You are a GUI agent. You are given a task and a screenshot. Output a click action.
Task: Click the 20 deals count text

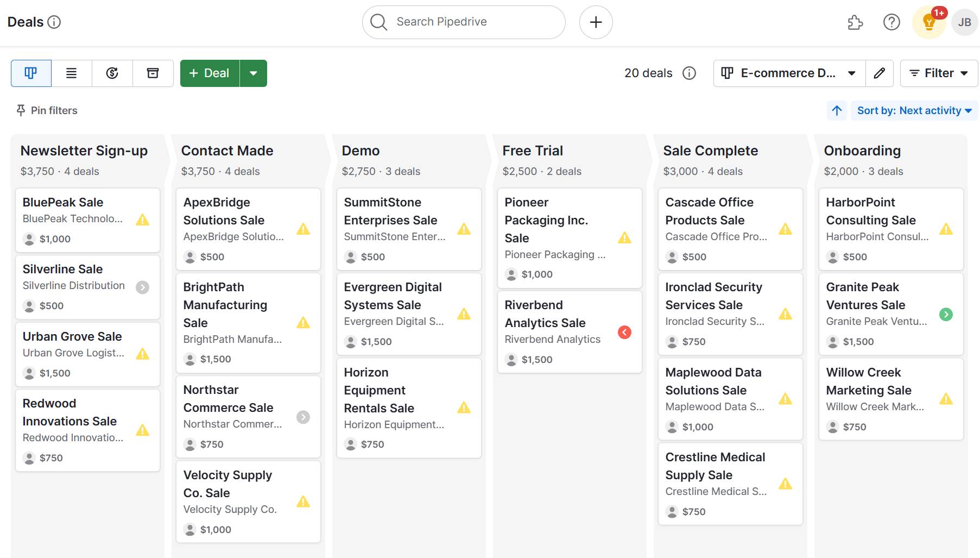(648, 73)
